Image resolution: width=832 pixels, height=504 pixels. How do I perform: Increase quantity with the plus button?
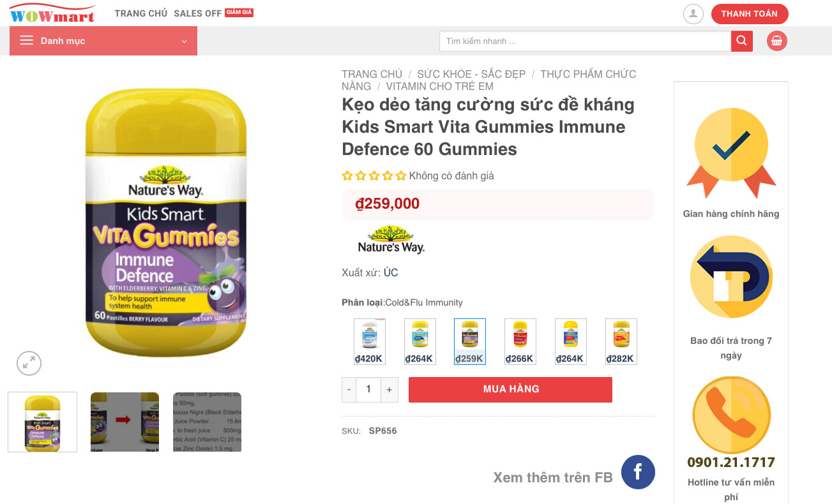[389, 389]
